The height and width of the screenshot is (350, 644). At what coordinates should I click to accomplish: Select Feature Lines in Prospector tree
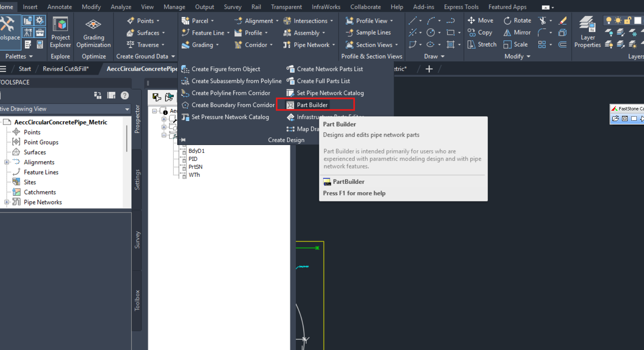pyautogui.click(x=41, y=172)
